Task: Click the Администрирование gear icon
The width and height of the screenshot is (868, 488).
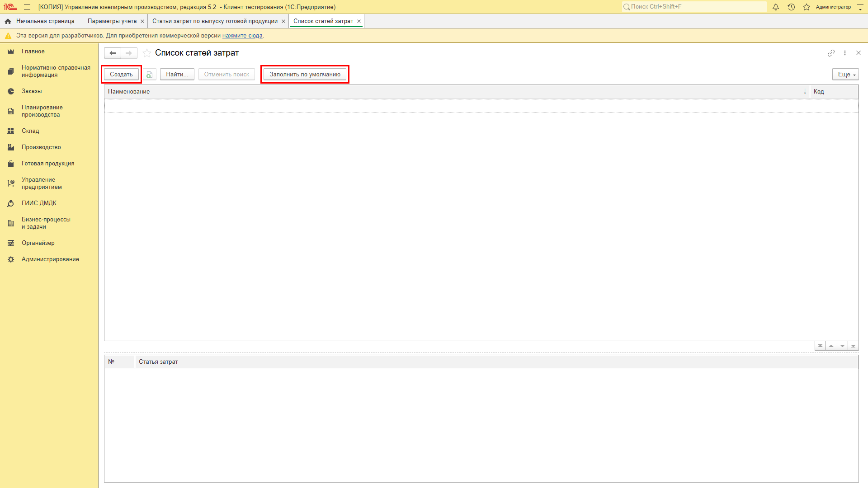Action: tap(11, 259)
